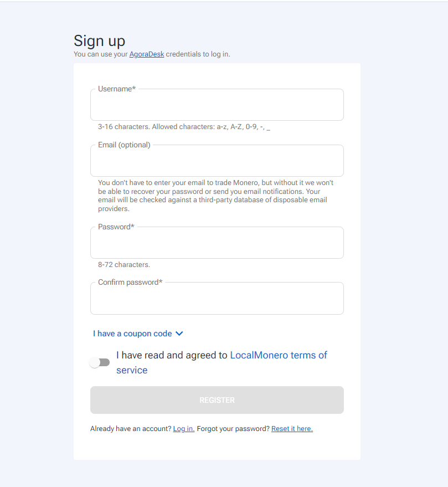
Task: Open the AgoraDesk link
Action: click(x=147, y=54)
